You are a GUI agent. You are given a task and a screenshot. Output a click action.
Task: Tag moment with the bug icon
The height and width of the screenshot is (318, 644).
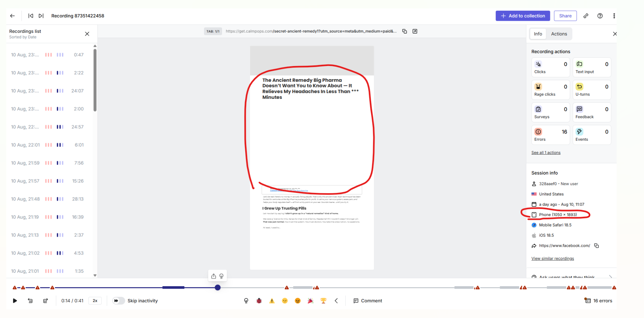pyautogui.click(x=259, y=301)
